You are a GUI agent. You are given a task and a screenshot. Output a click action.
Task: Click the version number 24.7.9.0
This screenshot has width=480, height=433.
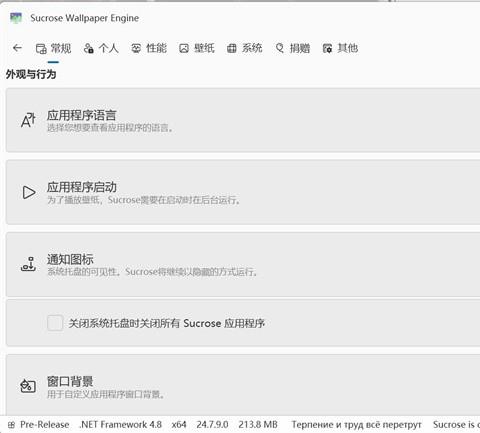(212, 425)
